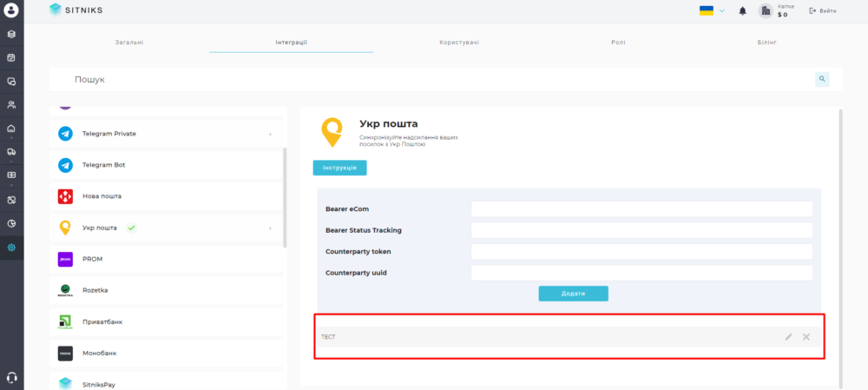Click the Вийти logout link
The width and height of the screenshot is (868, 390).
point(823,11)
